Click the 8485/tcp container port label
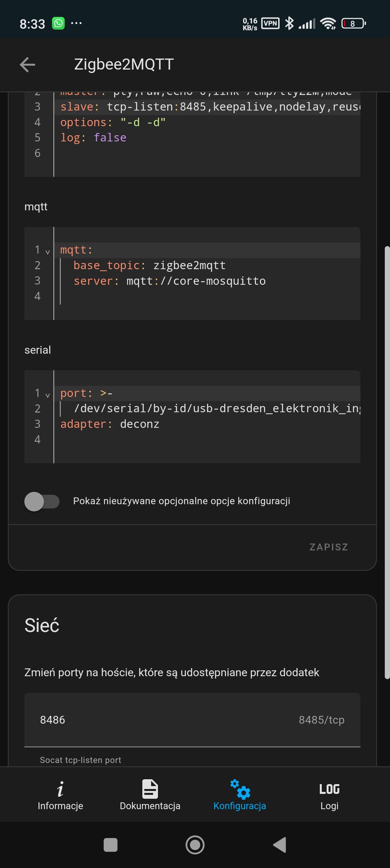The width and height of the screenshot is (390, 868). tap(321, 720)
